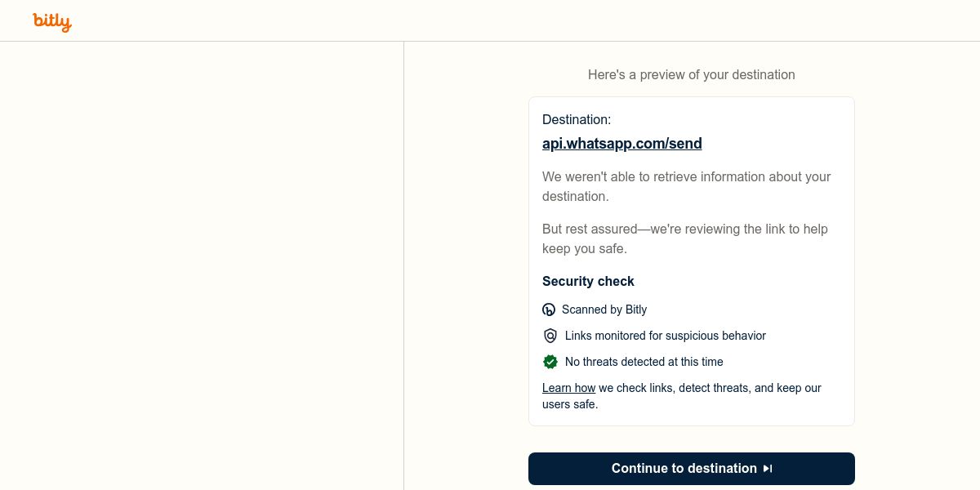Click the 'Scanned by Bitly' text

[x=604, y=310]
